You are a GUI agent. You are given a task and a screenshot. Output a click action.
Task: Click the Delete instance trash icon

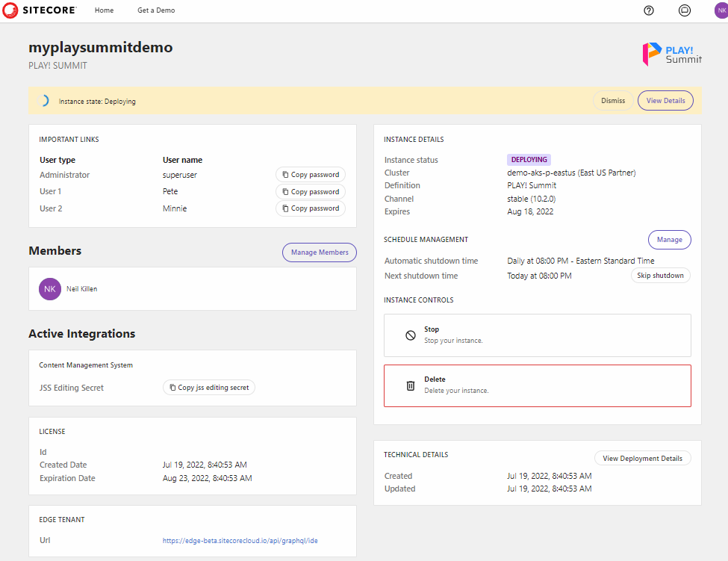click(x=410, y=385)
